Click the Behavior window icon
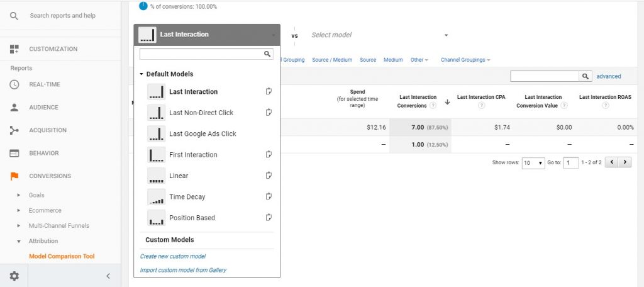 [14, 153]
